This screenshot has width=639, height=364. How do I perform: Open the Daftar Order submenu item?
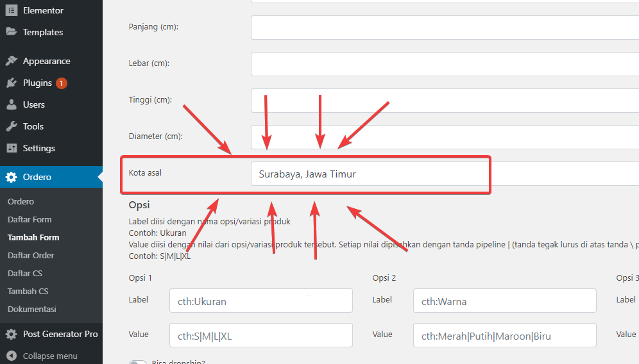(31, 255)
